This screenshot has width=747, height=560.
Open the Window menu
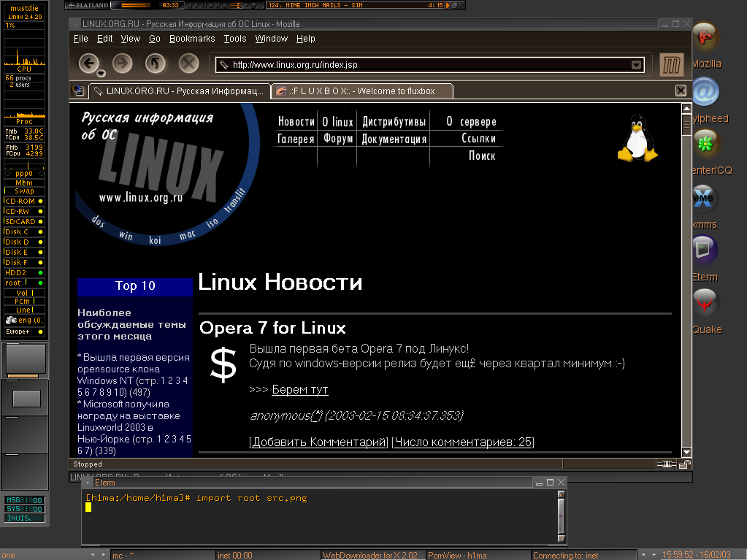tap(271, 39)
